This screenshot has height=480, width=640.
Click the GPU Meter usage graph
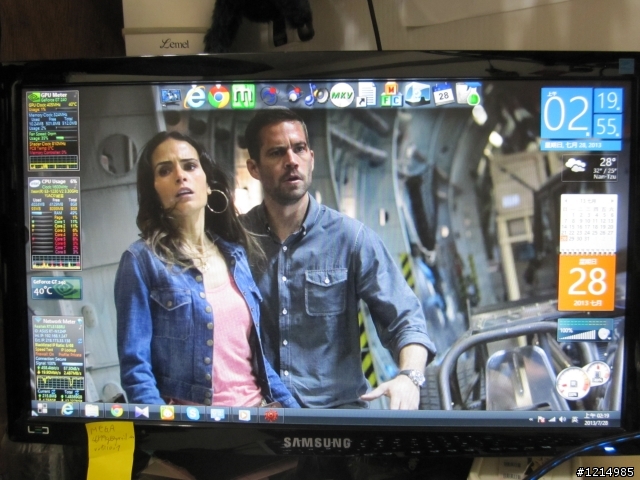coord(53,162)
